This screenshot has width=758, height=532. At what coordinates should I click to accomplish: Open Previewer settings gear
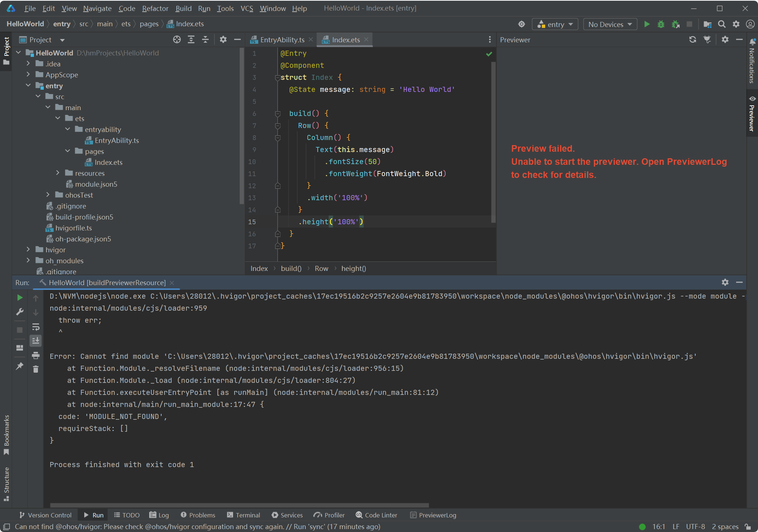[725, 40]
